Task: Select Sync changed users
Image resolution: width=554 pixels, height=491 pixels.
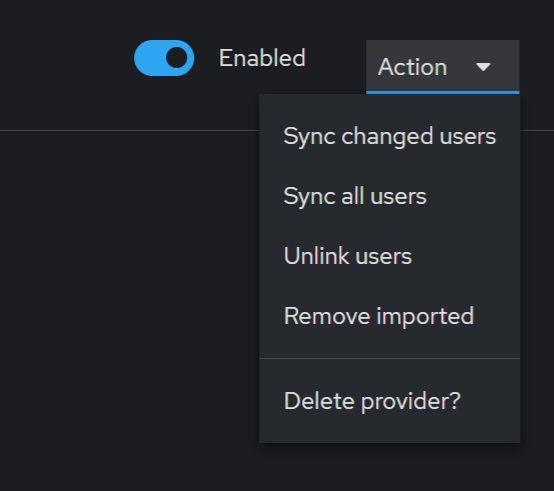Action: [390, 136]
